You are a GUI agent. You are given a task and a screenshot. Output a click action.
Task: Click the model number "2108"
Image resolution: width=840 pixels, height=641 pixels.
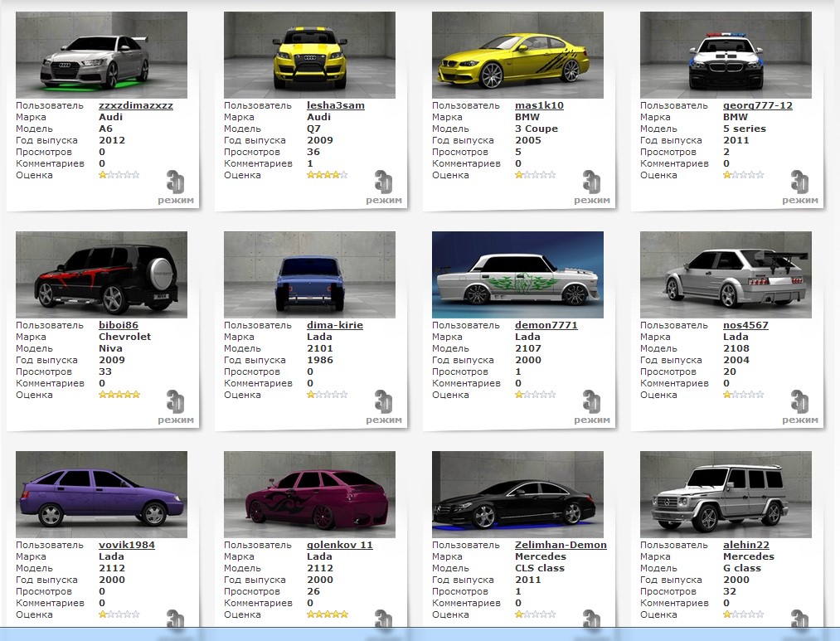click(736, 348)
